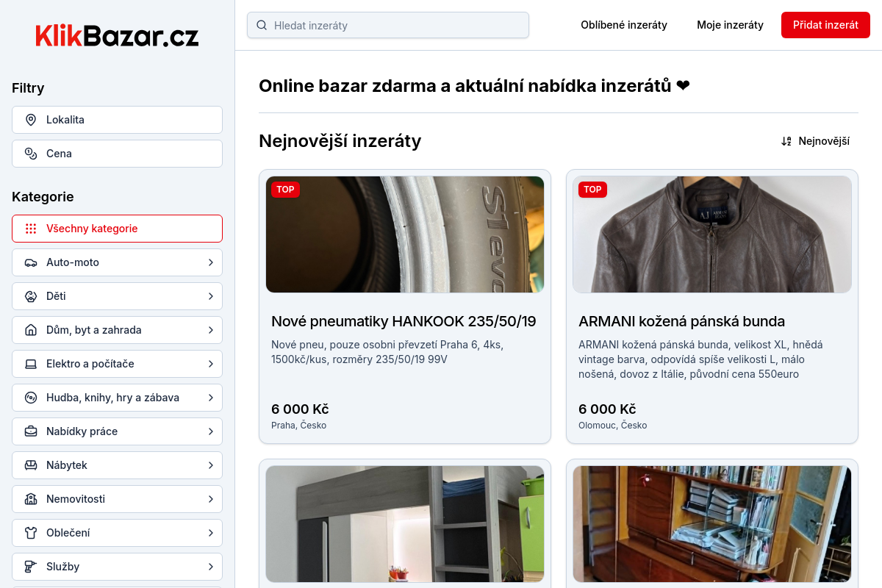The image size is (882, 588).
Task: Open the leather jacket photo thumbnail
Action: click(x=712, y=234)
